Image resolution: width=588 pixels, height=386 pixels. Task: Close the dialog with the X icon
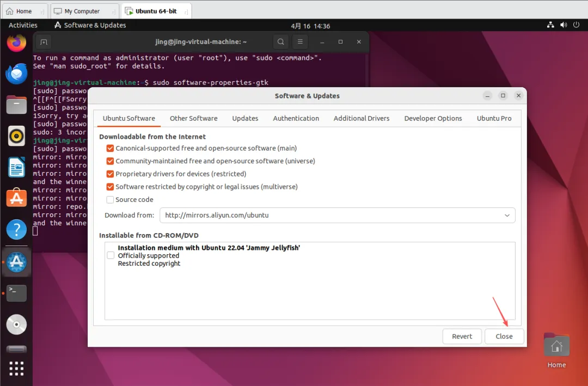pyautogui.click(x=519, y=96)
